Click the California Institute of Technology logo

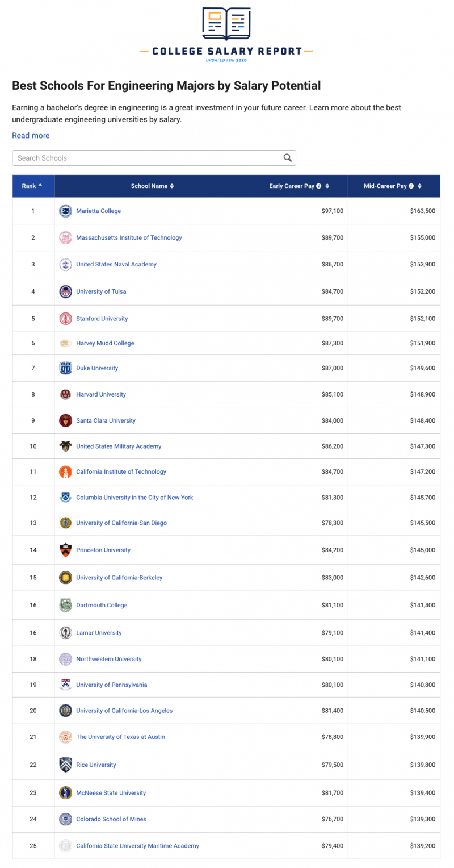[65, 471]
